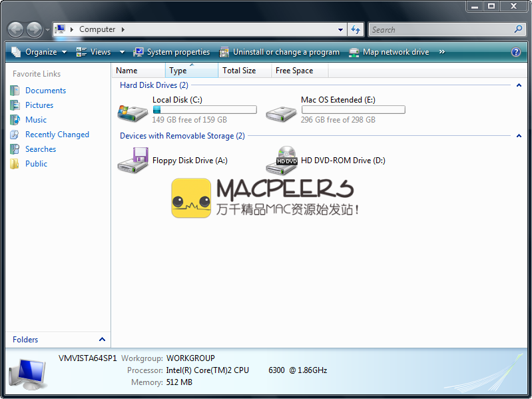Open the Searches favorite link
532x399 pixels.
(41, 149)
